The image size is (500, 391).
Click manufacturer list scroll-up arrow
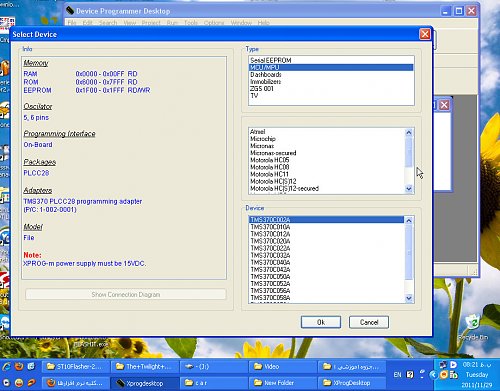point(409,132)
